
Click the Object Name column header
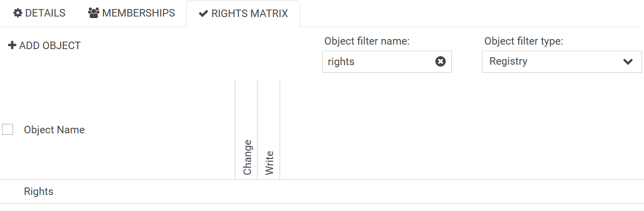(x=54, y=130)
